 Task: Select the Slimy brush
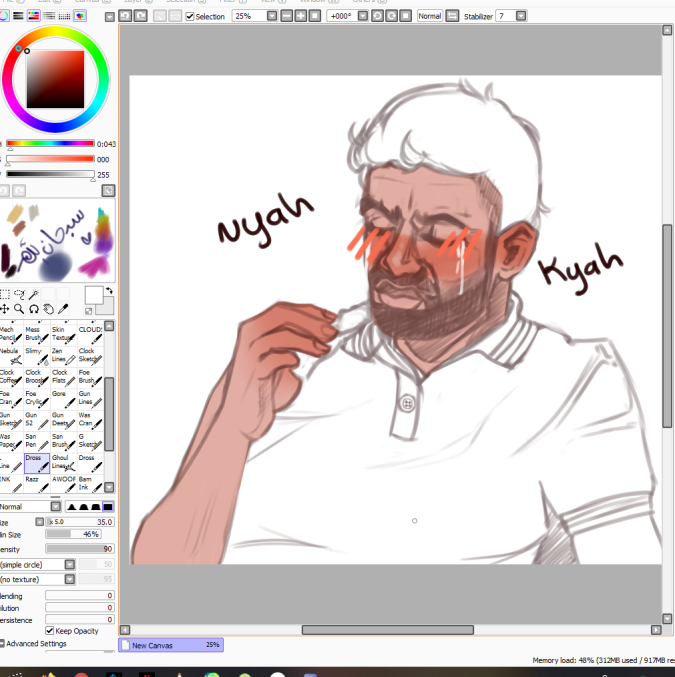pos(37,355)
